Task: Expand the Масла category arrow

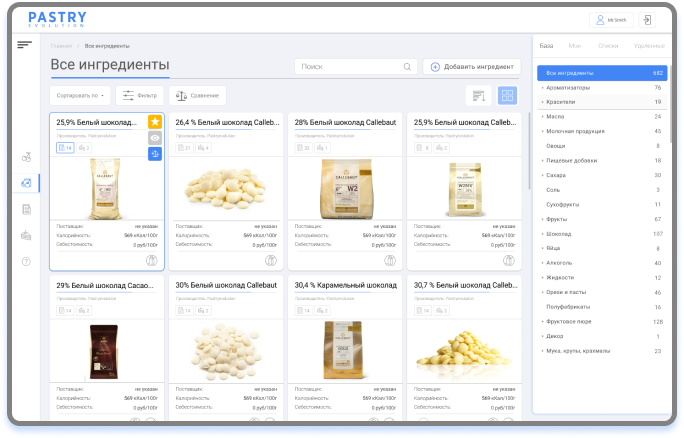Action: click(542, 116)
